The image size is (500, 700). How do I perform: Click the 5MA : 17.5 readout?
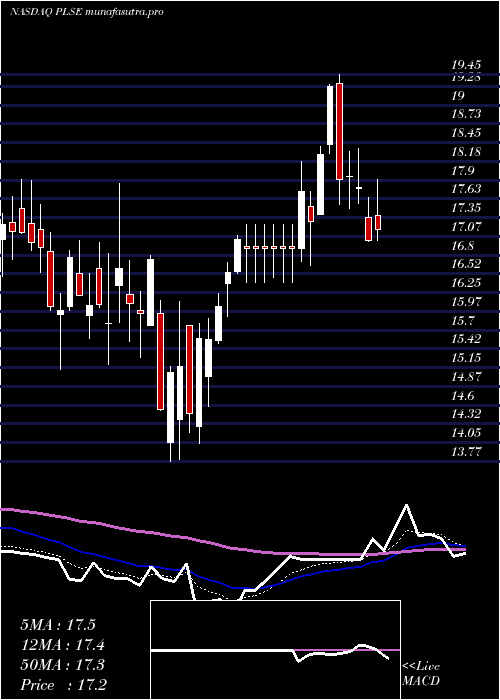tap(58, 625)
